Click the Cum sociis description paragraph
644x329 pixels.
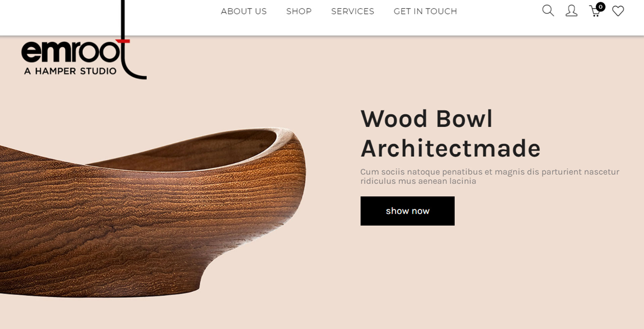(490, 176)
